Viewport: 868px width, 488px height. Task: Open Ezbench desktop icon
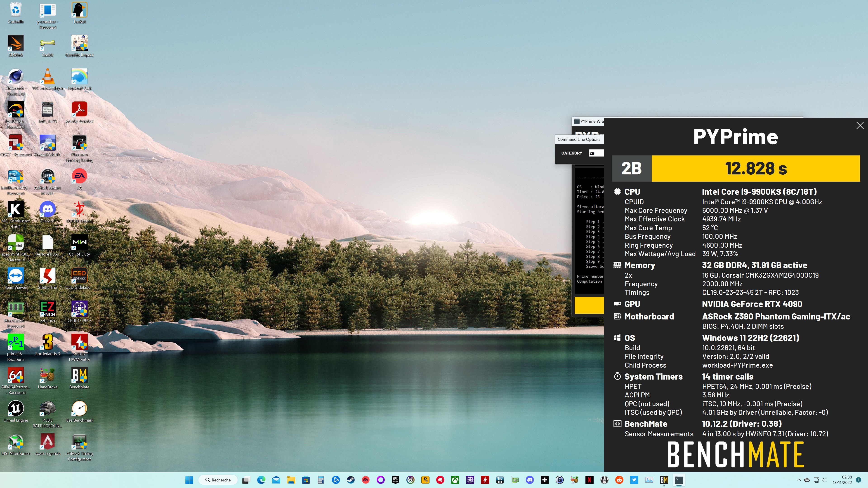click(47, 312)
